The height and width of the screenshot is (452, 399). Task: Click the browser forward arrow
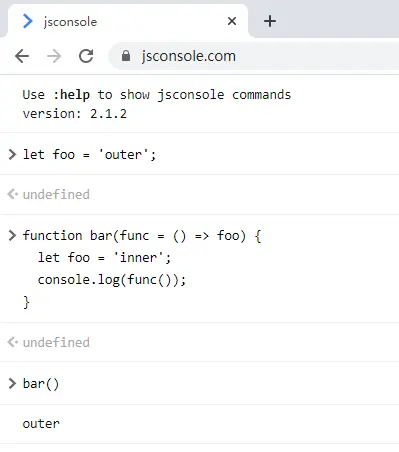(54, 56)
